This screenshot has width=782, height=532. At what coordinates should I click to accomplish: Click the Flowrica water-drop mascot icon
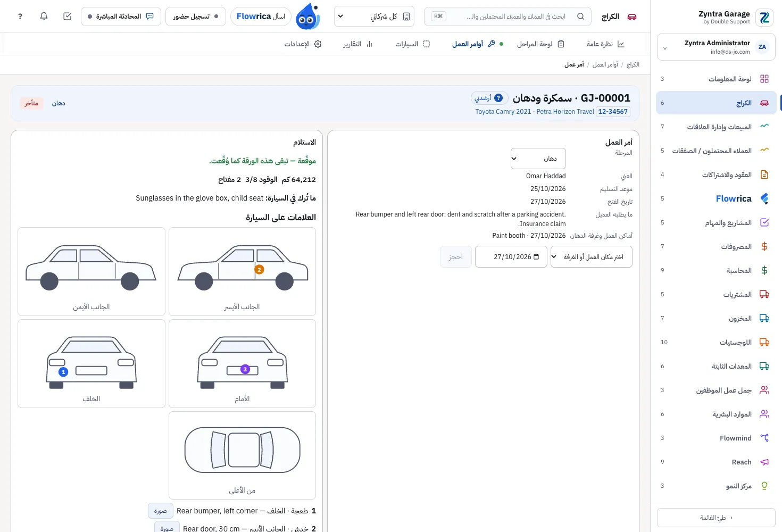click(x=307, y=16)
